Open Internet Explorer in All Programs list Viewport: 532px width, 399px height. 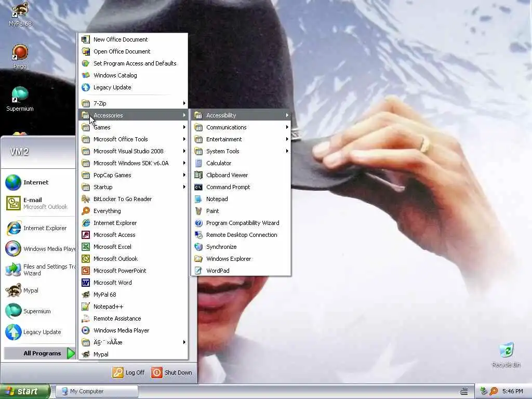[133, 223]
